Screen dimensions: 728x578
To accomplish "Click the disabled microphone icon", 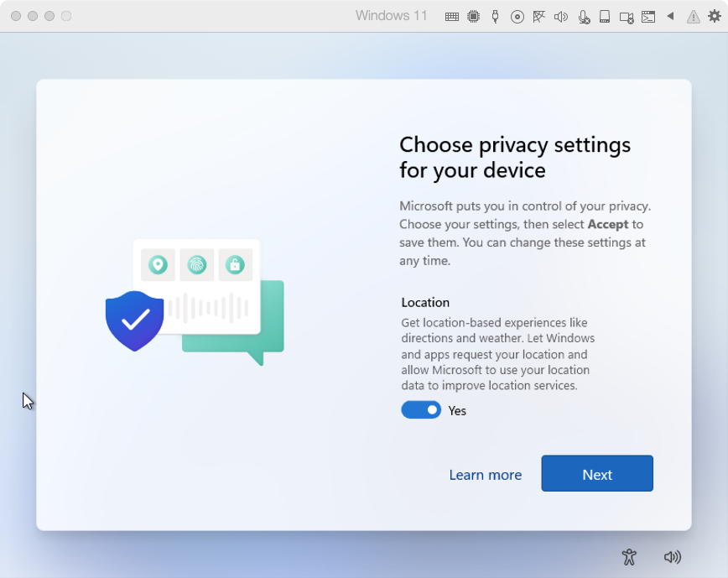I will pyautogui.click(x=584, y=17).
